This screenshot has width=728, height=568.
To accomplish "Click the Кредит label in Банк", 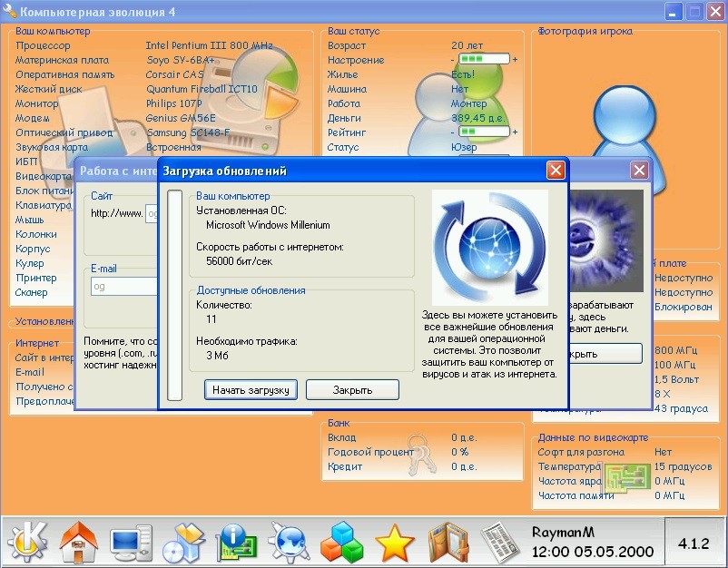I will pos(345,466).
